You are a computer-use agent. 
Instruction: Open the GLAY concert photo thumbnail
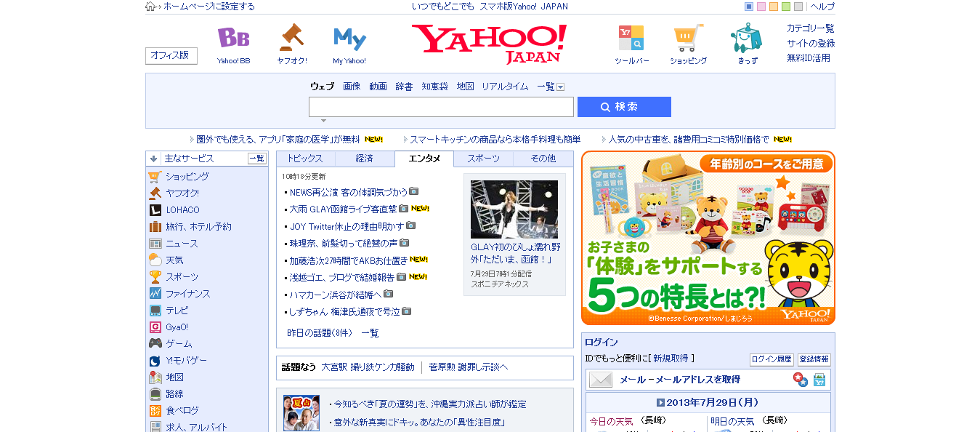coord(514,209)
